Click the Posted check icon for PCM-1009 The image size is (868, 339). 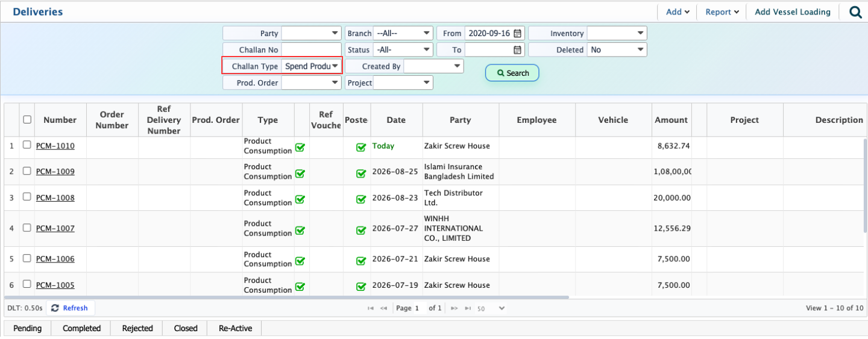tap(361, 173)
